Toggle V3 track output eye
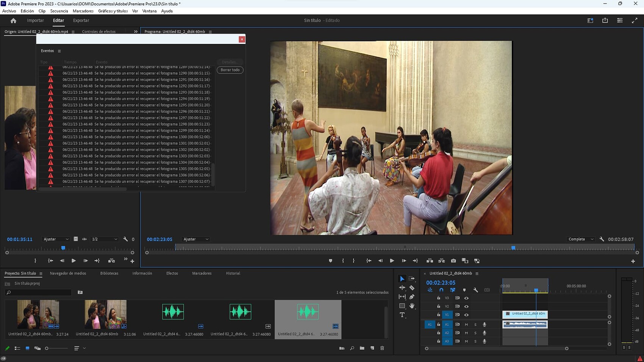Screen dimensions: 644x362 pyautogui.click(x=466, y=298)
